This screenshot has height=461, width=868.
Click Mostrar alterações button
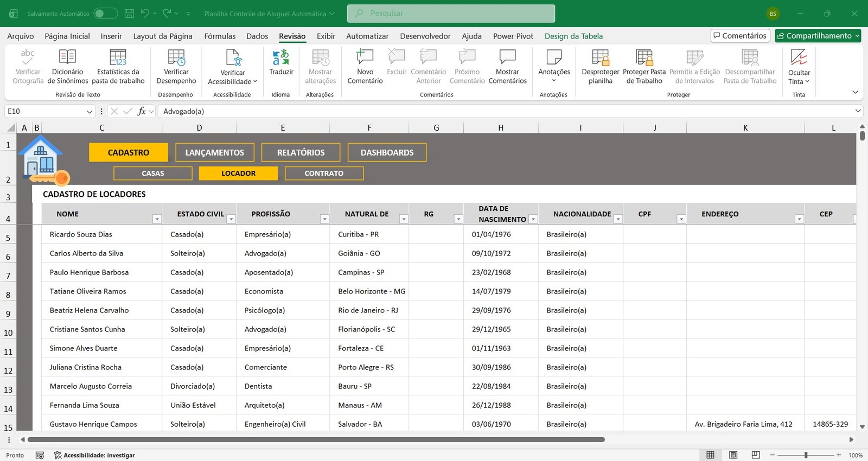point(320,66)
